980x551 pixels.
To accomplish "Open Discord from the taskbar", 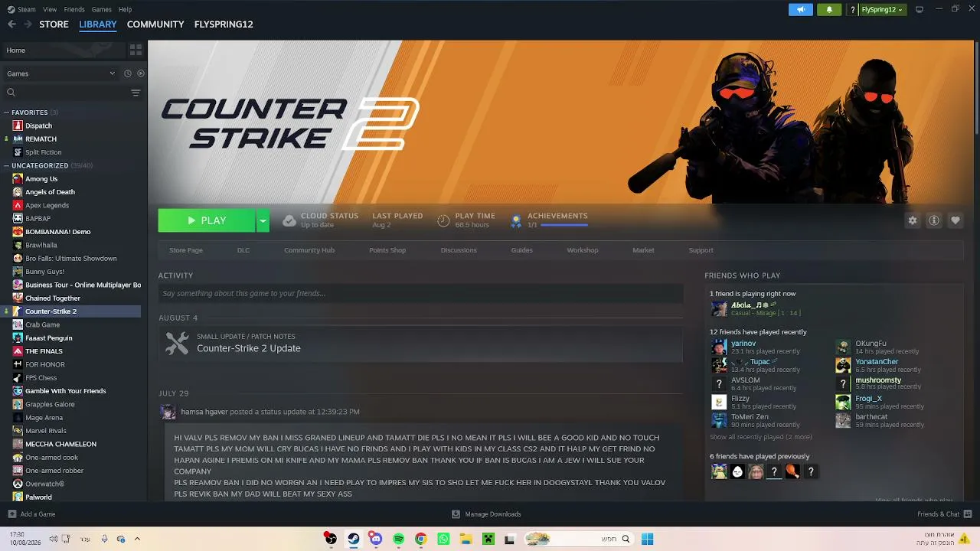I will (x=375, y=539).
